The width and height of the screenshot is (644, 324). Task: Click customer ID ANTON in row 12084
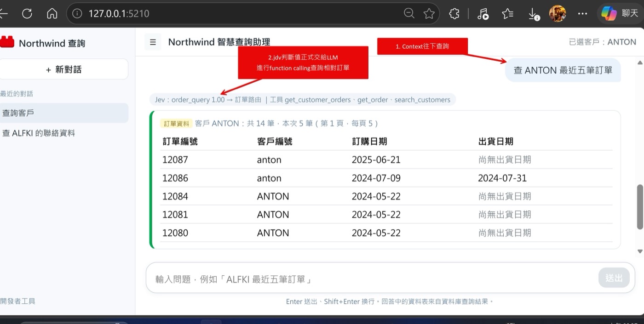[x=273, y=196]
